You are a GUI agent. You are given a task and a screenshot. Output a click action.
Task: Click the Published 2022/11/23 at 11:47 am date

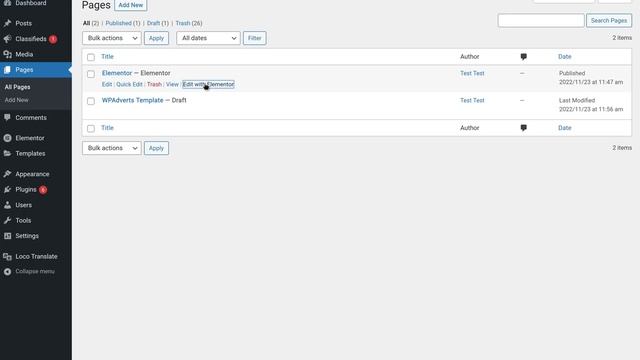coord(591,78)
